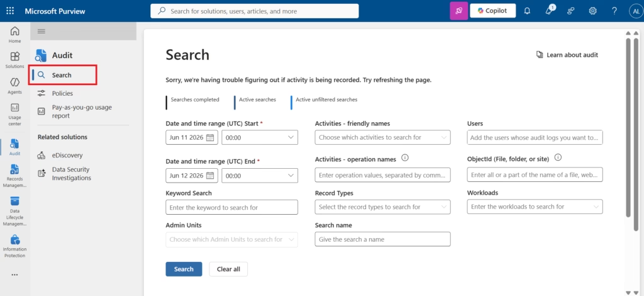Open Records Management in the left rail
The image size is (644, 296).
pos(15,176)
